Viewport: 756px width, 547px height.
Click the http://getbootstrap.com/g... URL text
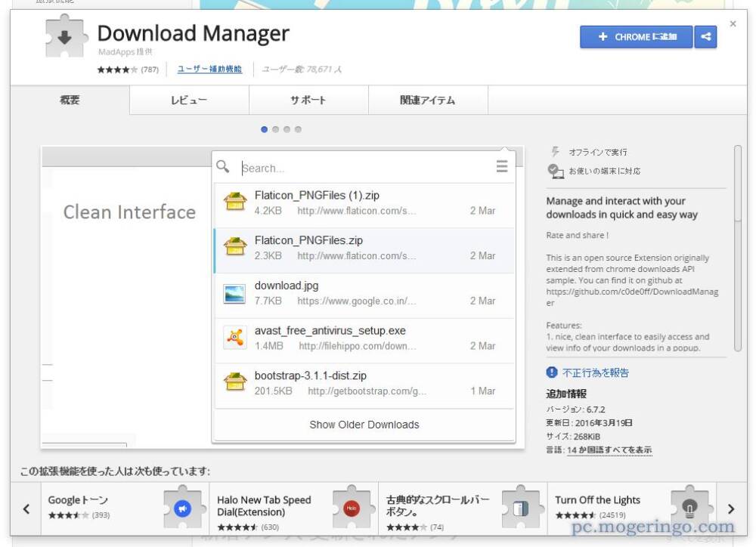(x=367, y=391)
